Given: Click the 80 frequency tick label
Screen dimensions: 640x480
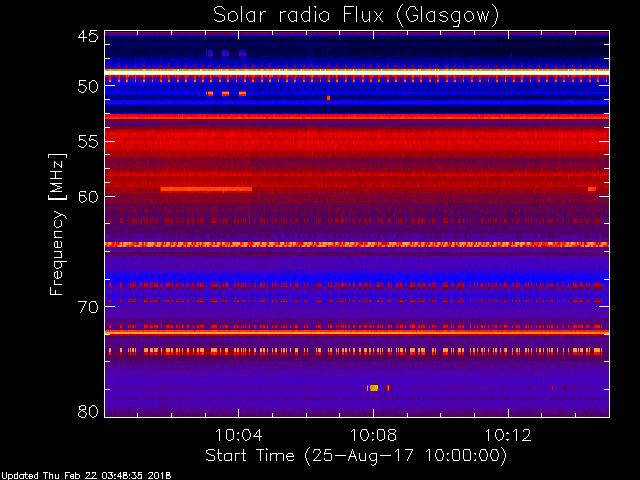Looking at the screenshot, I should [88, 411].
